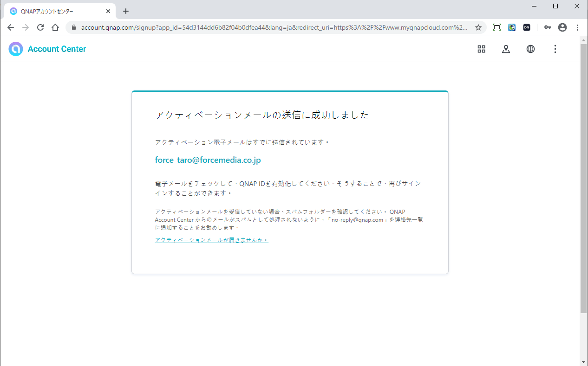
Task: Go to the browser home page icon
Action: coord(55,27)
